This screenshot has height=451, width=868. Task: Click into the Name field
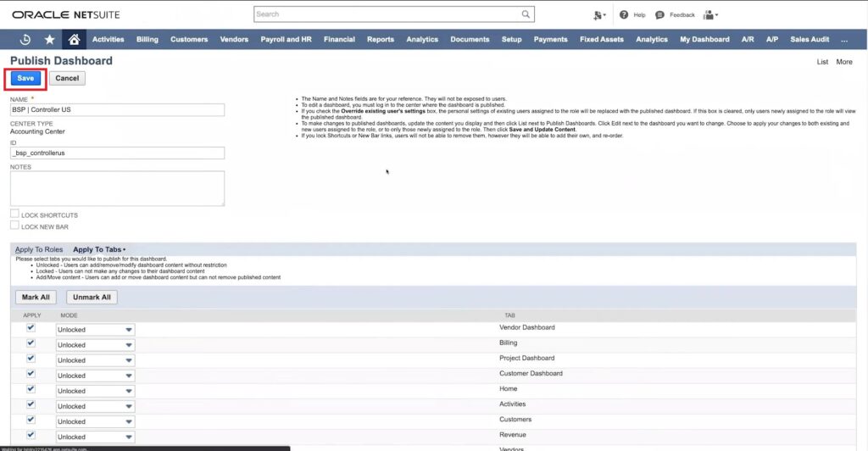coord(117,109)
